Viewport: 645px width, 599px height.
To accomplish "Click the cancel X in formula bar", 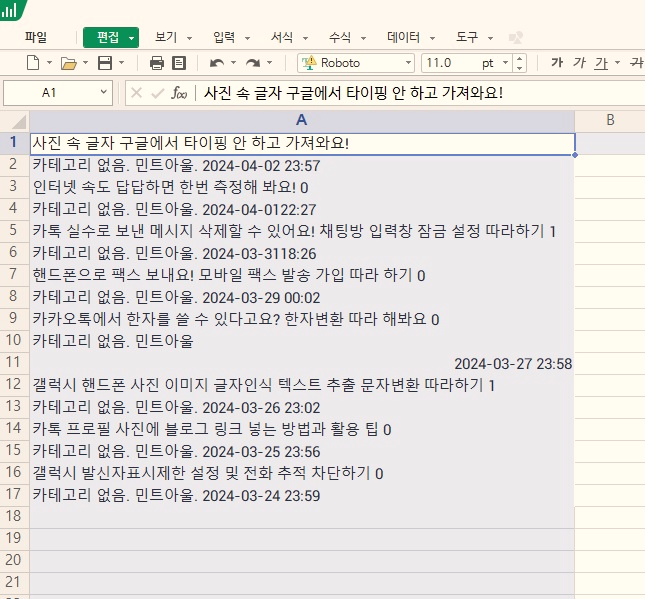I will pos(137,93).
